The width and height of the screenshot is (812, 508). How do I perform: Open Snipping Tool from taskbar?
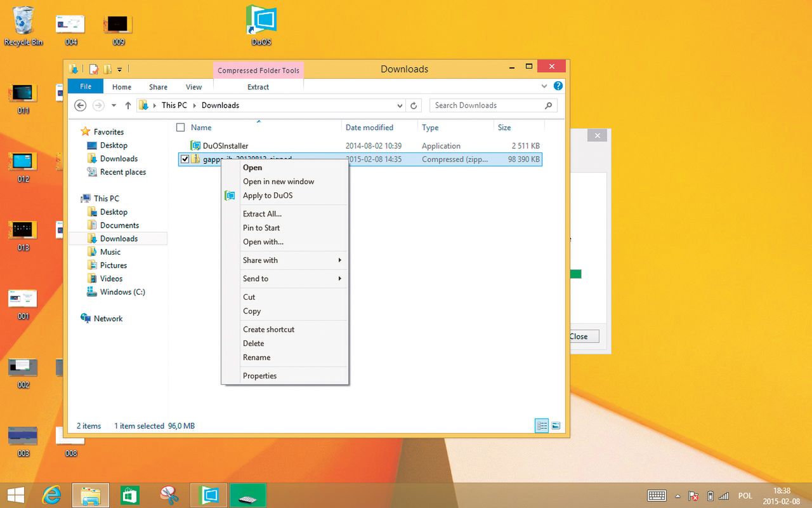coord(169,495)
